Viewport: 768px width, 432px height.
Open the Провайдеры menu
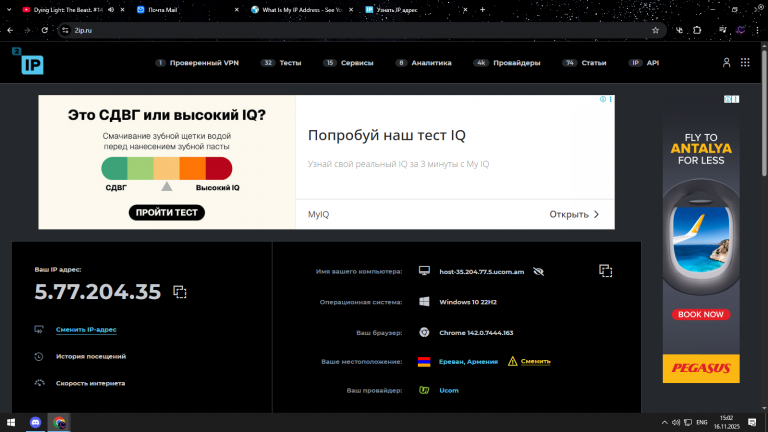pos(507,63)
